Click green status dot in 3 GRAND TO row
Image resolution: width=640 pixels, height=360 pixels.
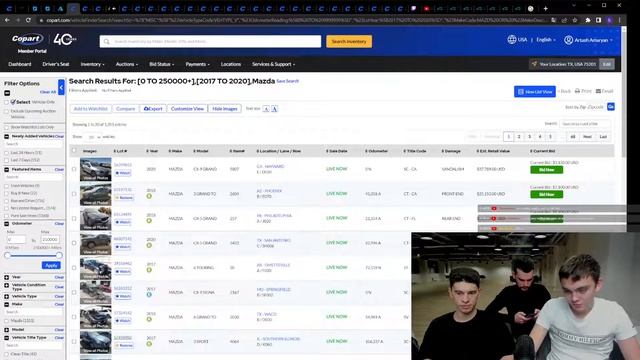[149, 196]
